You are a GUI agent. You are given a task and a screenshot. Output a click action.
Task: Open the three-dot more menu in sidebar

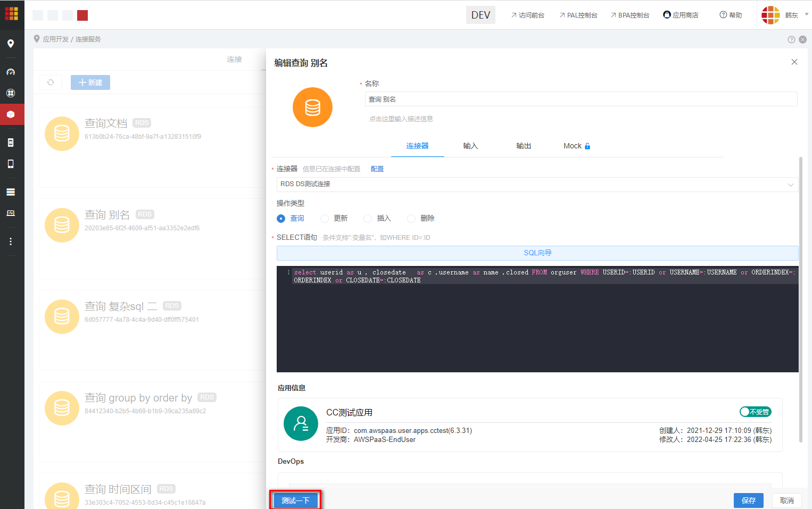pyautogui.click(x=12, y=241)
